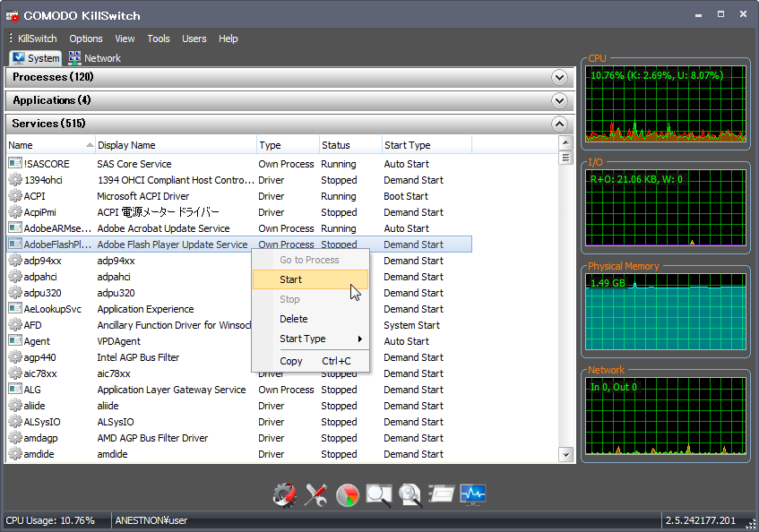The height and width of the screenshot is (532, 759).
Task: Expand the Applications (4) section chevron
Action: coord(559,100)
